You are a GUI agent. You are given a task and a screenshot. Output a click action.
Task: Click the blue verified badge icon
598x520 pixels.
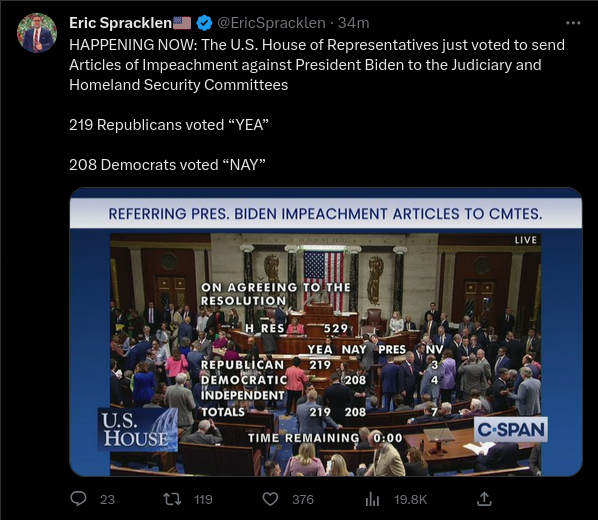(x=204, y=23)
